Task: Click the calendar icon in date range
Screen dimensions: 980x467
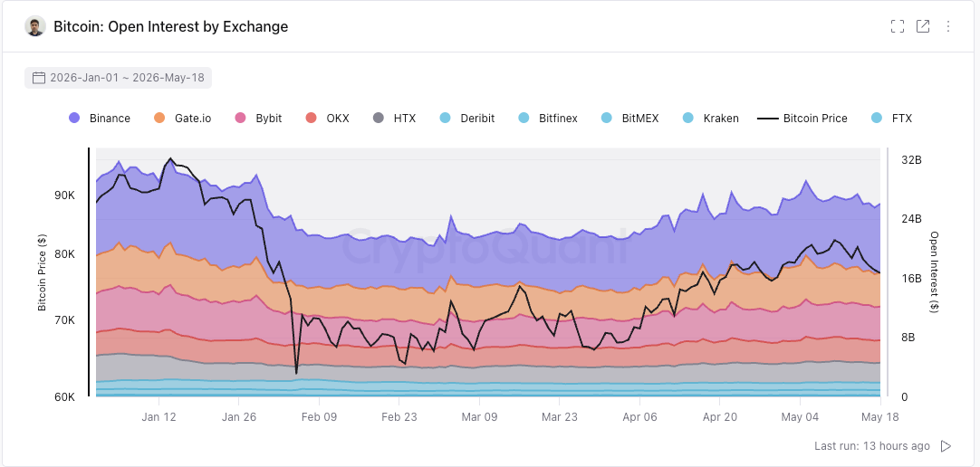Action: (x=39, y=78)
